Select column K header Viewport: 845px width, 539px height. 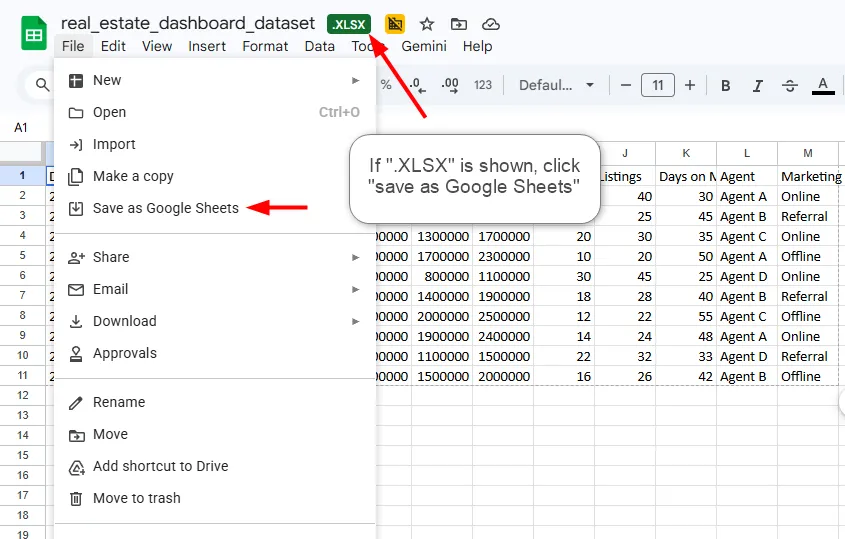(686, 153)
